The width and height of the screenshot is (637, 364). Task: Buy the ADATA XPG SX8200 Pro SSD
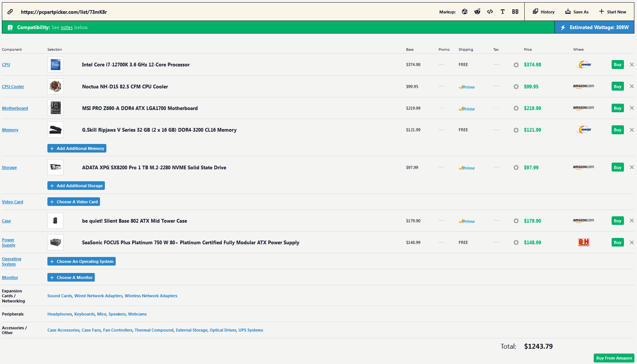pos(618,167)
